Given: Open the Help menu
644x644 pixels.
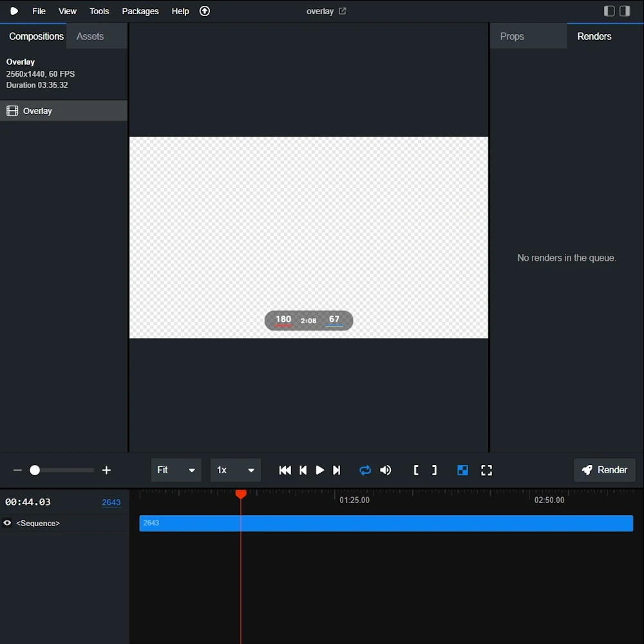Looking at the screenshot, I should [180, 11].
